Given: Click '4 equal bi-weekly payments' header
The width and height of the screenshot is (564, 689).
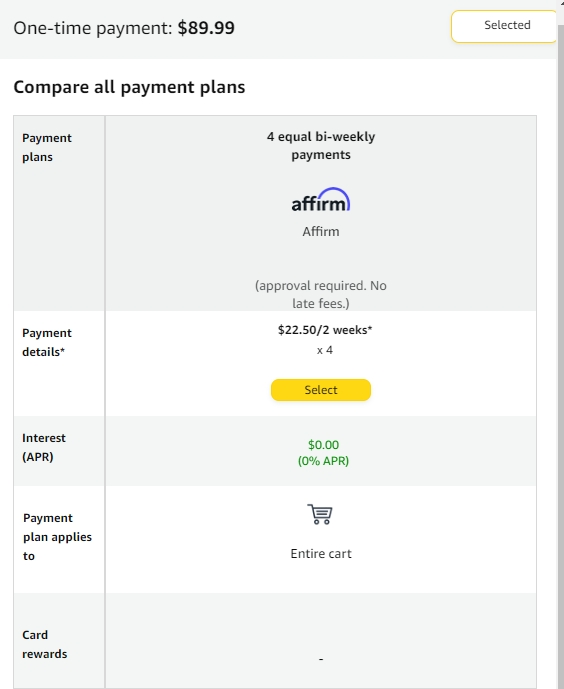Looking at the screenshot, I should 321,145.
